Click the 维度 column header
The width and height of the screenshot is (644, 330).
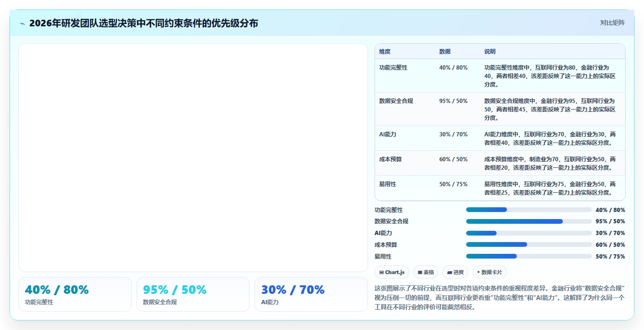coord(385,52)
